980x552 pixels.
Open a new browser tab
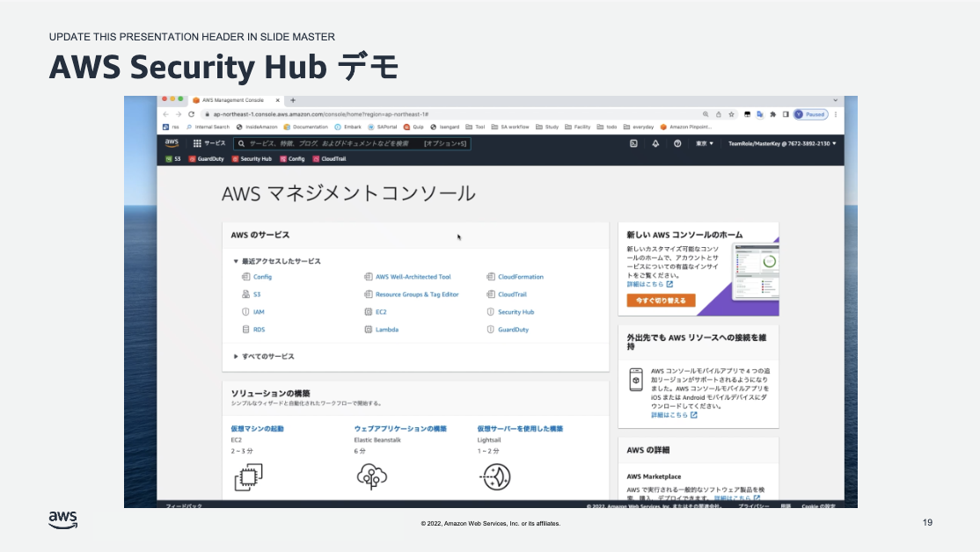292,100
